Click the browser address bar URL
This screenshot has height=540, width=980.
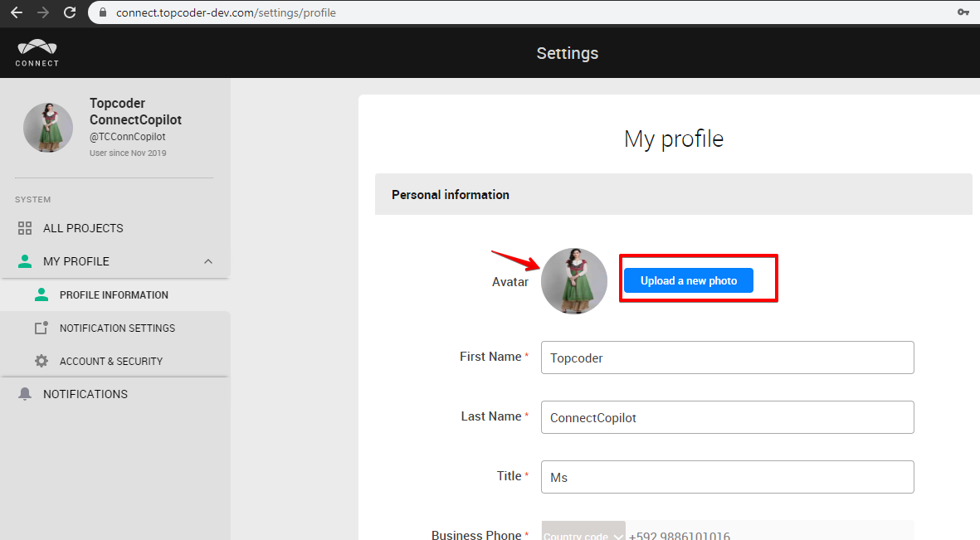pyautogui.click(x=226, y=12)
